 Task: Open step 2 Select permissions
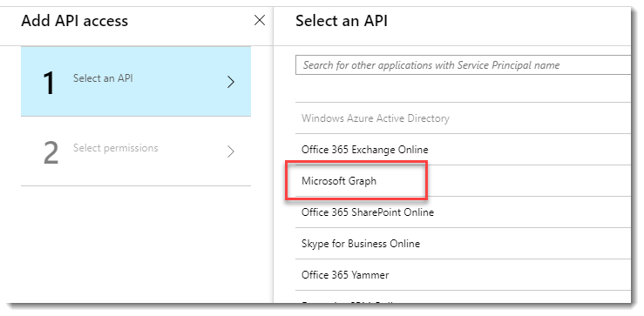(136, 151)
